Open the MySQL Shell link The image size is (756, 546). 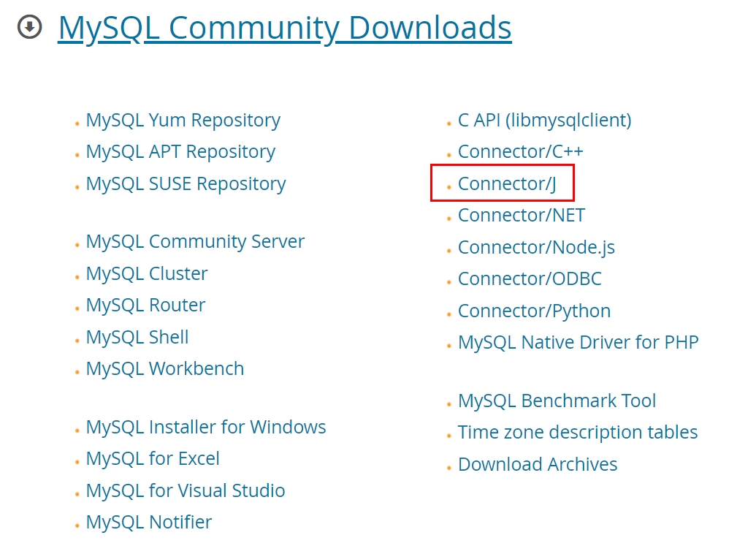pyautogui.click(x=137, y=337)
